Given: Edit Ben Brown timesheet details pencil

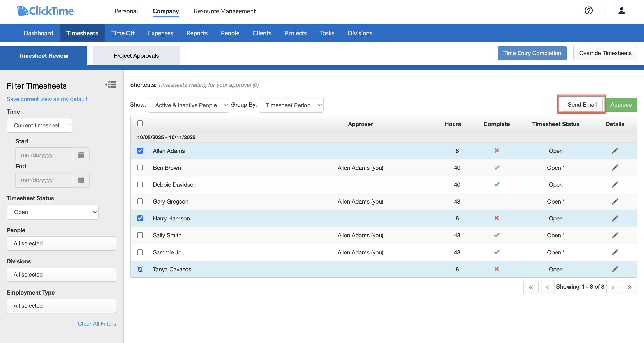Looking at the screenshot, I should click(x=615, y=168).
